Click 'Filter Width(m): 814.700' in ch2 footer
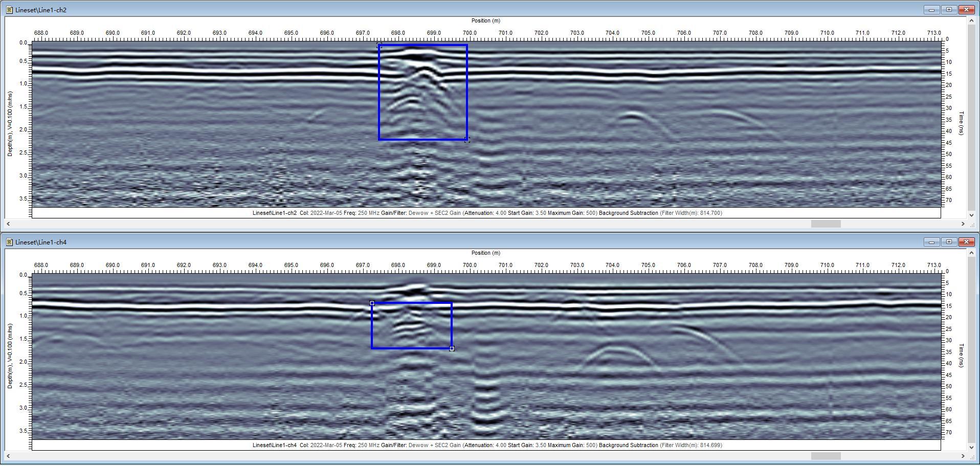This screenshot has height=466, width=980. (x=691, y=213)
